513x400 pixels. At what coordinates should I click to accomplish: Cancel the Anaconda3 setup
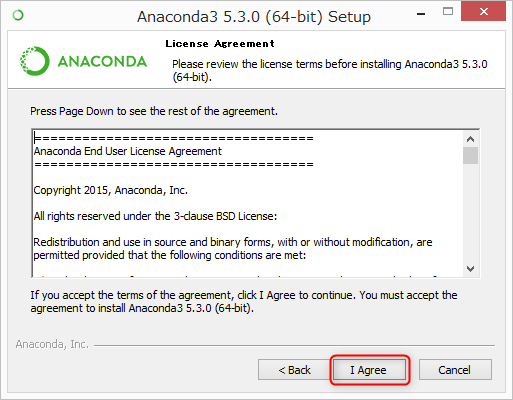pos(455,370)
